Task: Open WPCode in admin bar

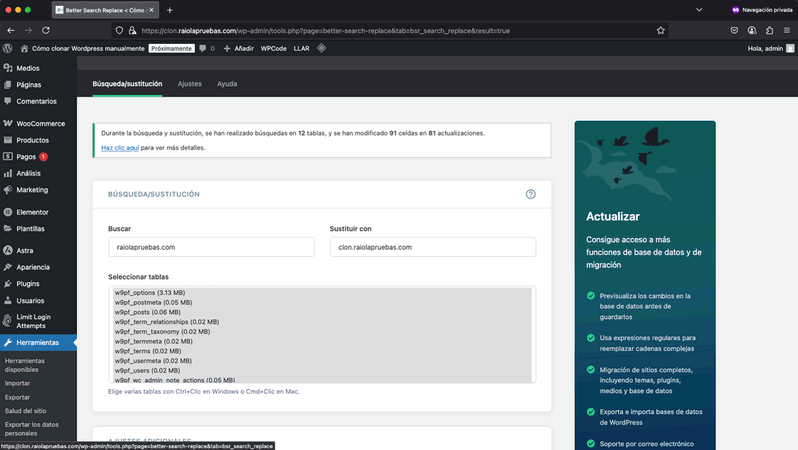Action: [273, 48]
